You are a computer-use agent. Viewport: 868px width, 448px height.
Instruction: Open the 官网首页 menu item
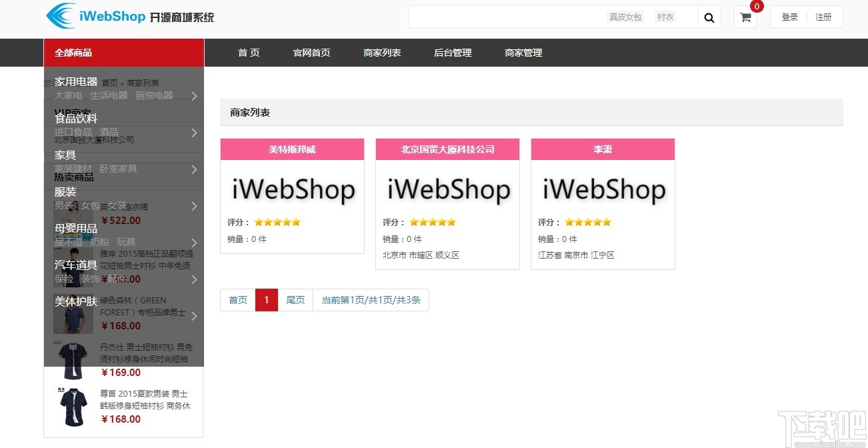coord(311,52)
